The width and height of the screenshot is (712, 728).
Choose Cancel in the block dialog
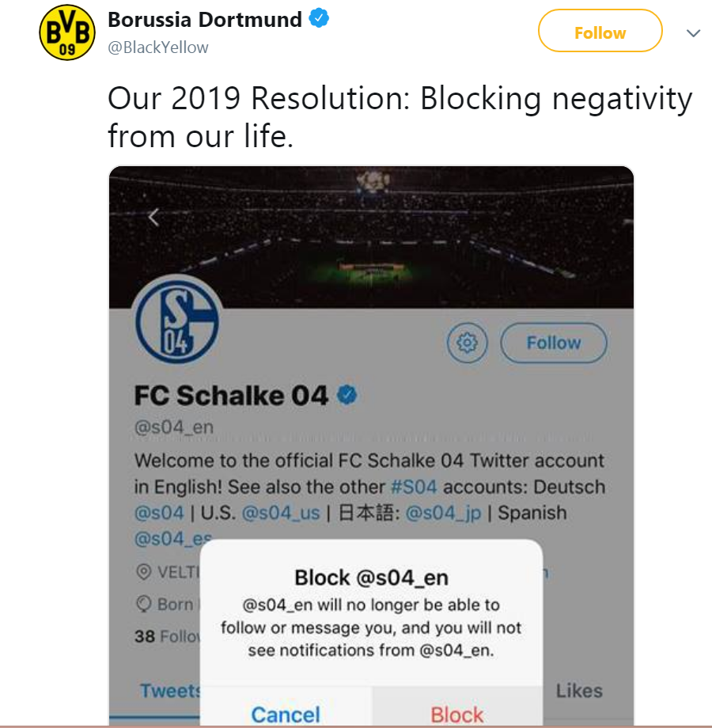286,715
